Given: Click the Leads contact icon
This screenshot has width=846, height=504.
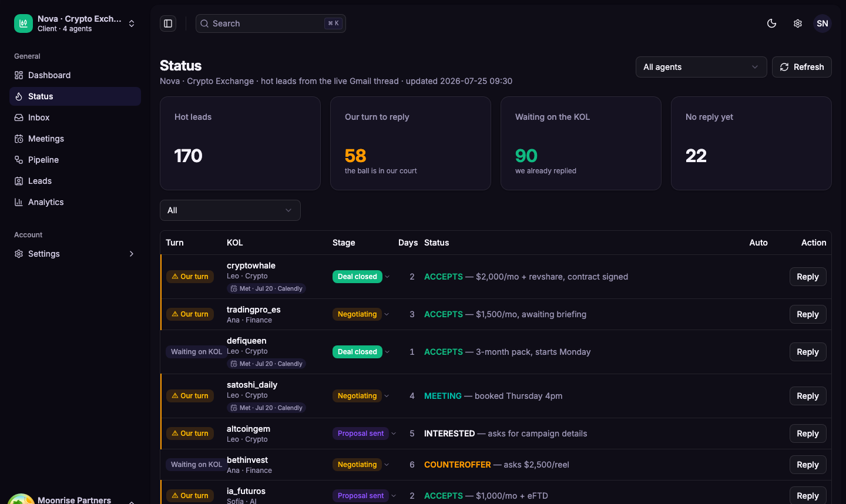Looking at the screenshot, I should tap(19, 181).
